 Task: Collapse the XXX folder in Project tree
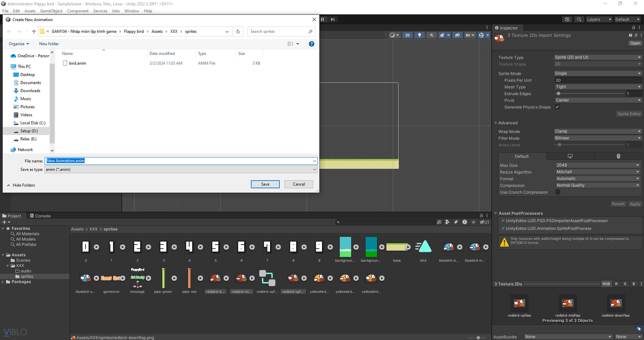tap(7, 266)
